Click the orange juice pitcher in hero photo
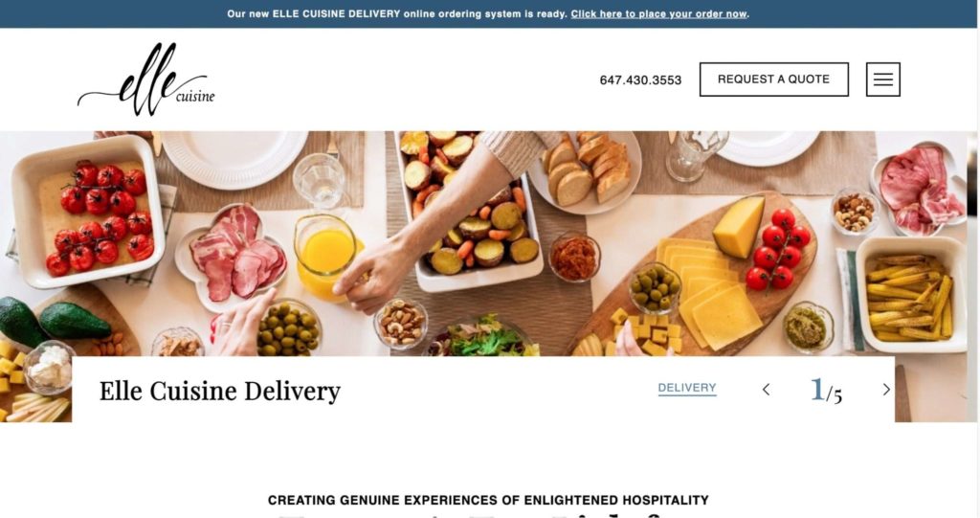This screenshot has width=980, height=518. click(x=324, y=257)
